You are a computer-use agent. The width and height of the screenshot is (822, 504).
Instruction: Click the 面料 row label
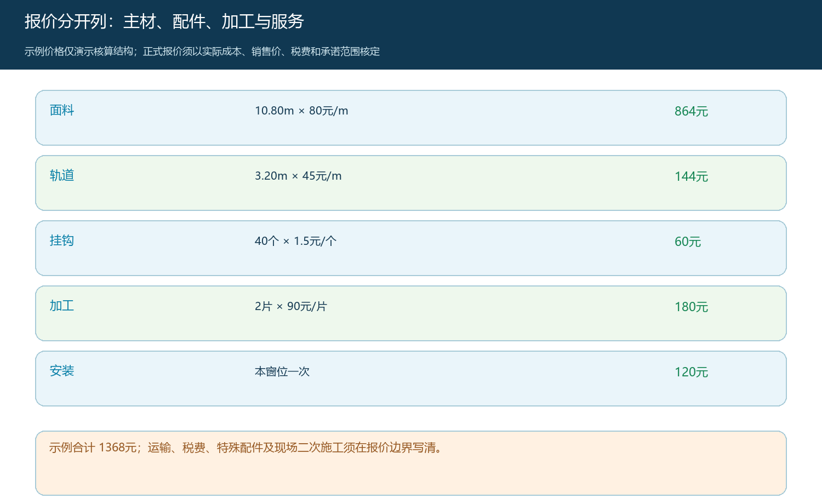62,110
